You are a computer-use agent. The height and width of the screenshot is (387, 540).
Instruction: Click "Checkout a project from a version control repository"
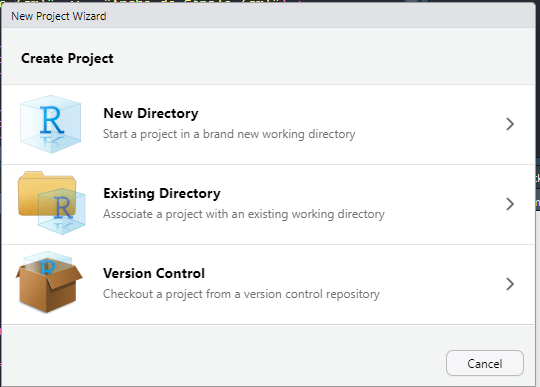241,294
